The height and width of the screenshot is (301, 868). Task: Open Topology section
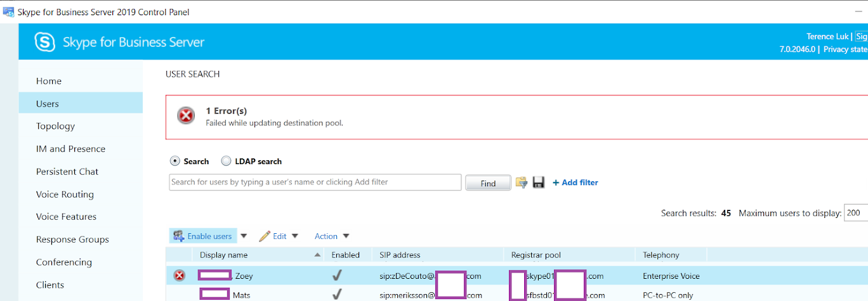[x=56, y=126]
